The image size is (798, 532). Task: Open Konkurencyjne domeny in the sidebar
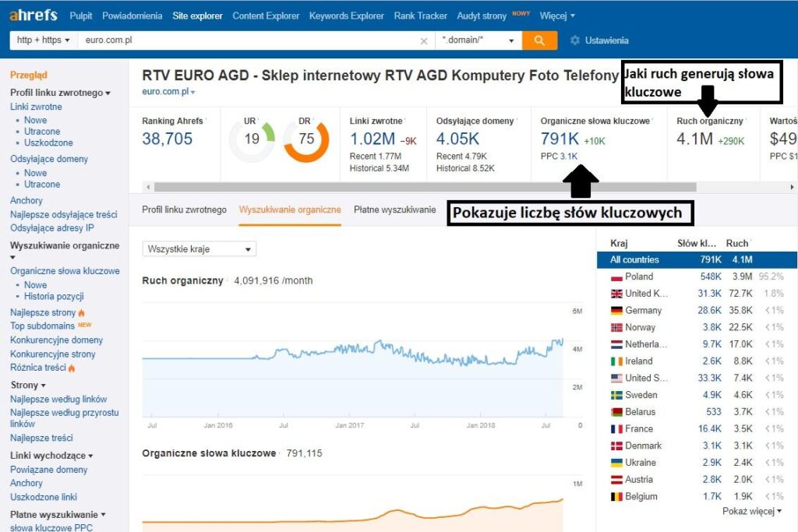(56, 340)
